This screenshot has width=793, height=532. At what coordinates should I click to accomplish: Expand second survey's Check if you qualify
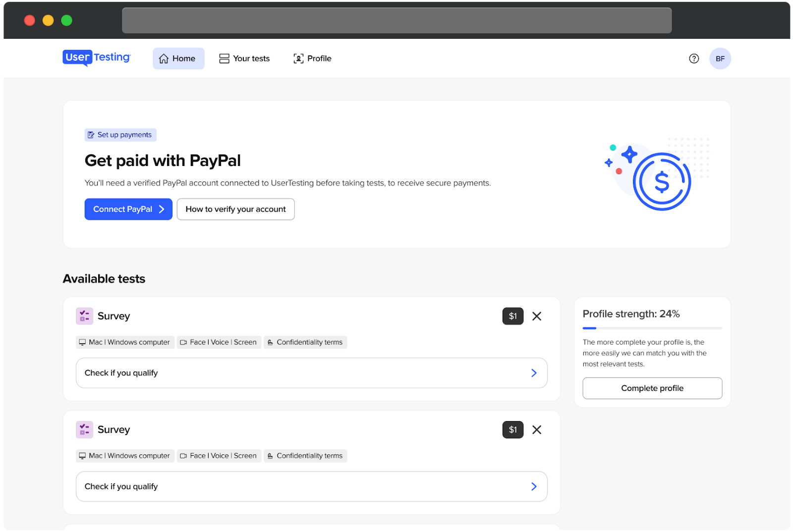(x=311, y=486)
